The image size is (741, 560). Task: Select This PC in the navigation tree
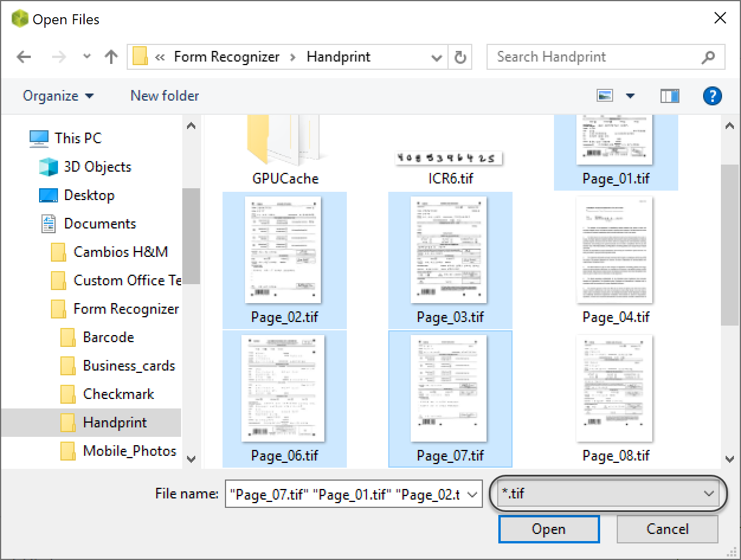pyautogui.click(x=78, y=138)
